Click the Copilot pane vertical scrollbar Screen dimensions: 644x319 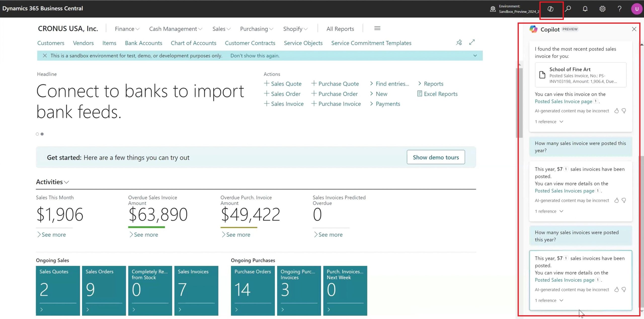[x=642, y=231]
